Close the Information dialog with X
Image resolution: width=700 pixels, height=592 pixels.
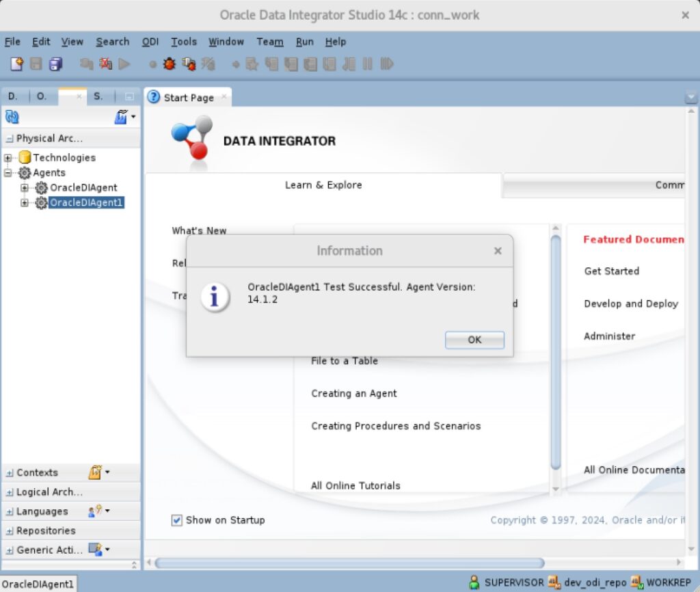coord(498,251)
